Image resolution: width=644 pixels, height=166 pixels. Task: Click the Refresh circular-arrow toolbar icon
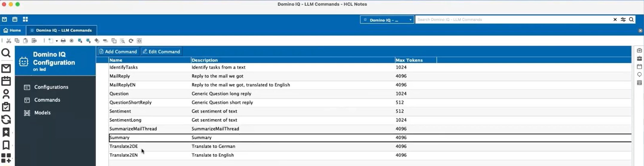click(131, 41)
